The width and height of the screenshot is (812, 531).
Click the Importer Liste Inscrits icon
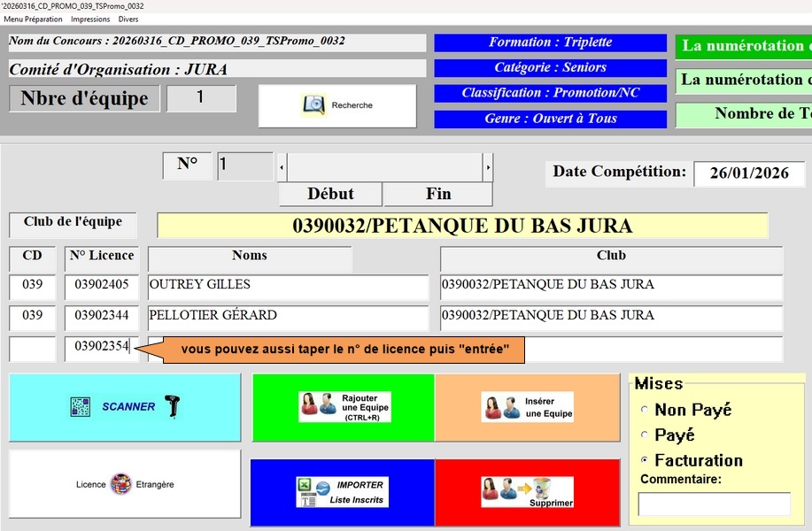coord(313,492)
